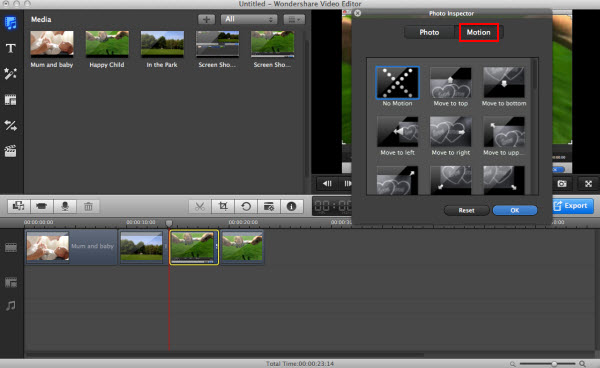Select the Effects magic wand icon
Image resolution: width=600 pixels, height=368 pixels.
tap(10, 73)
